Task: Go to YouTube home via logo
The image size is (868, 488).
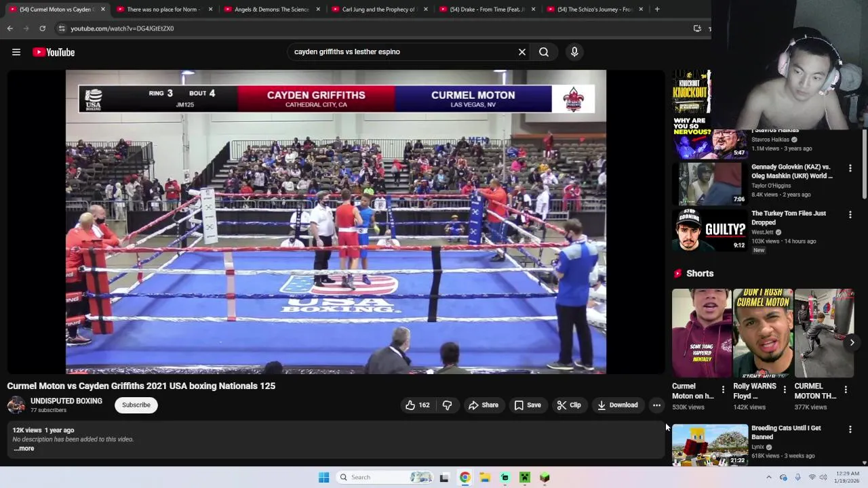Action: (x=54, y=52)
